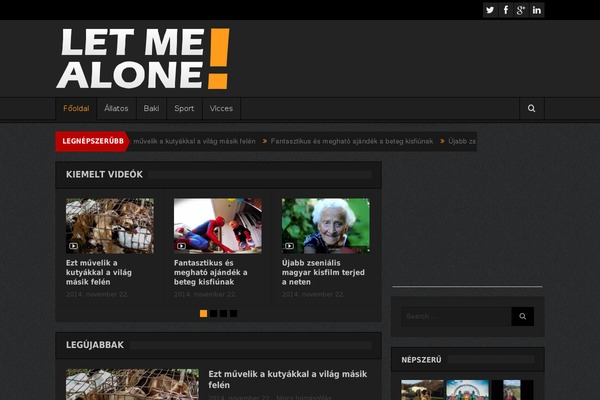
Task: Open ticker link about beteg kisfiúnak
Action: [x=352, y=141]
